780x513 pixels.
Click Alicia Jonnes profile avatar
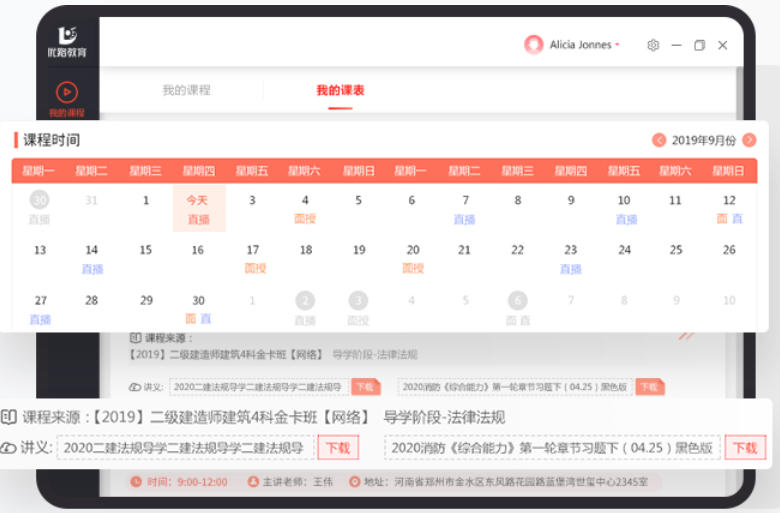click(534, 45)
